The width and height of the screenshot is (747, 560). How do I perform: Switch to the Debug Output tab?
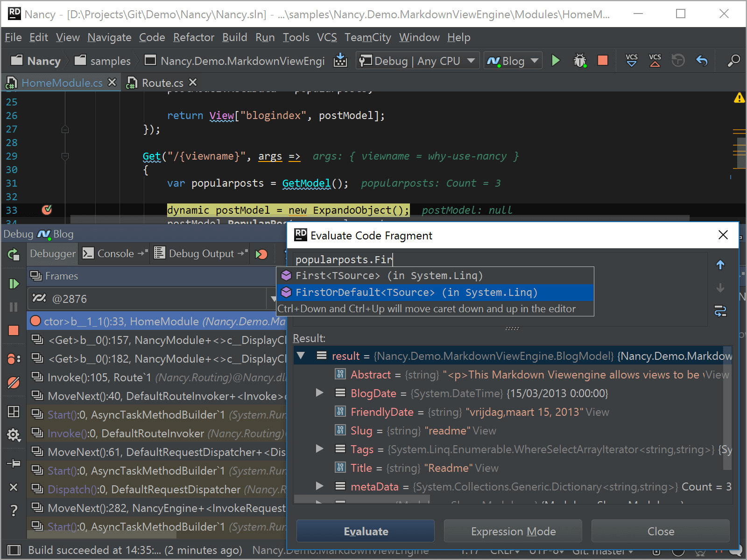coord(201,253)
